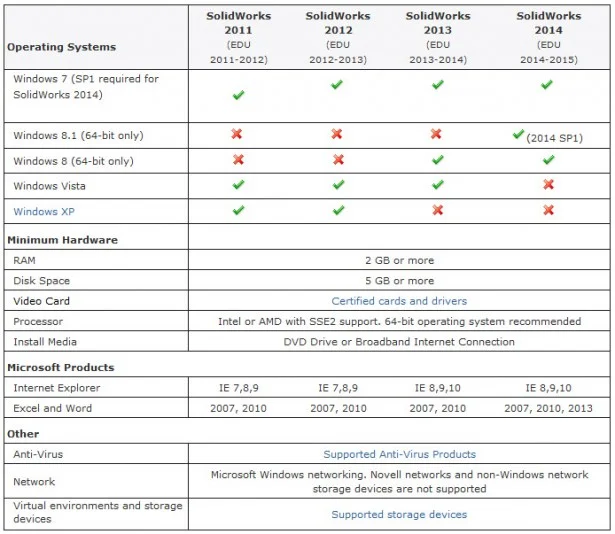Open Certified cards and drivers link

tap(399, 301)
